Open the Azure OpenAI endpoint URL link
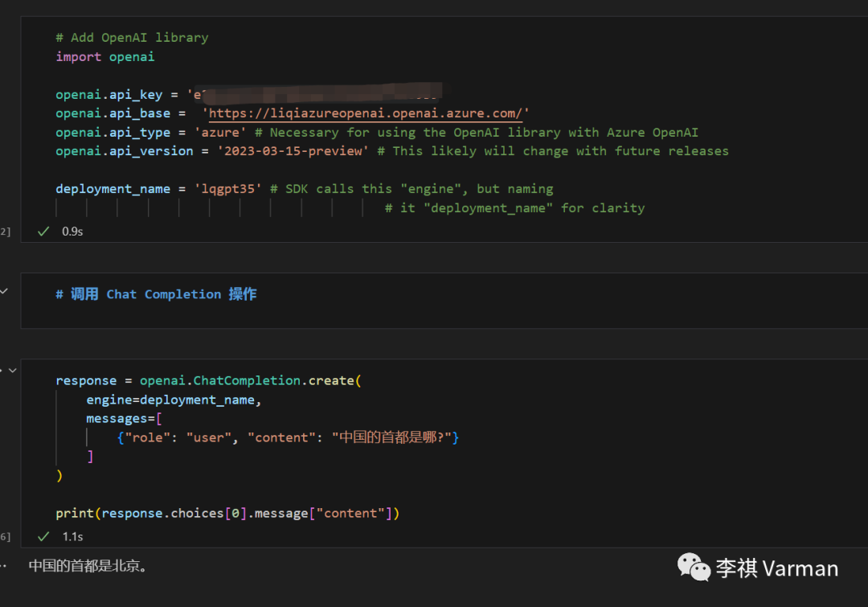This screenshot has height=607, width=868. point(366,113)
